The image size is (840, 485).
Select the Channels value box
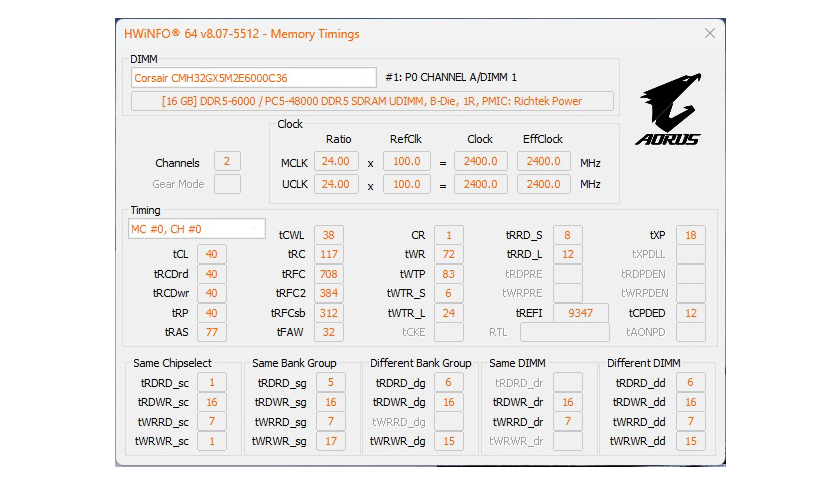(x=227, y=162)
